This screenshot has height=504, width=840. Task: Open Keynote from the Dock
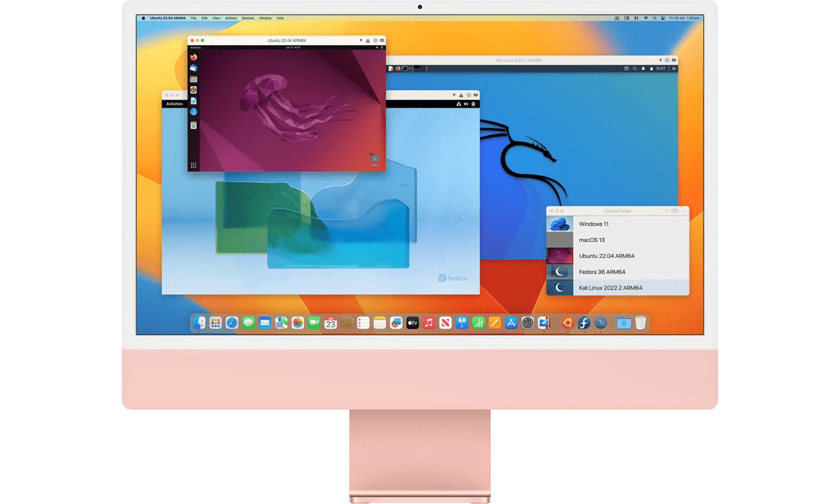click(x=462, y=323)
